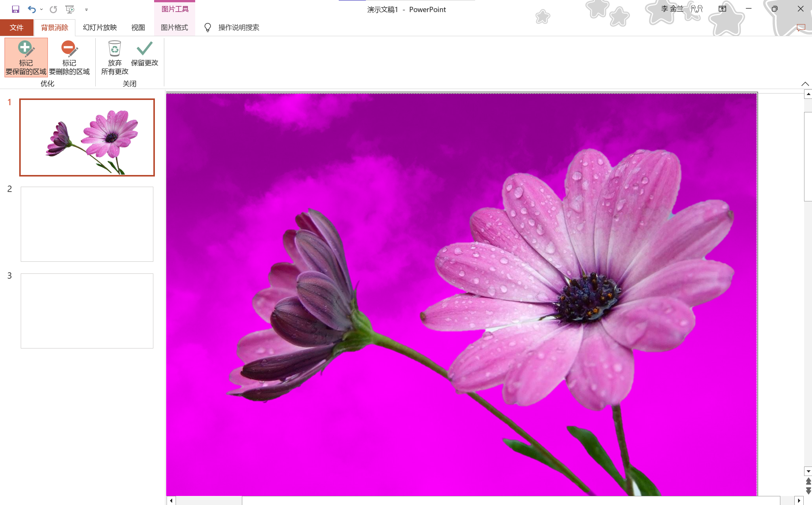
Task: Switch to 幻灯片放映 Slide Show tab
Action: click(100, 28)
